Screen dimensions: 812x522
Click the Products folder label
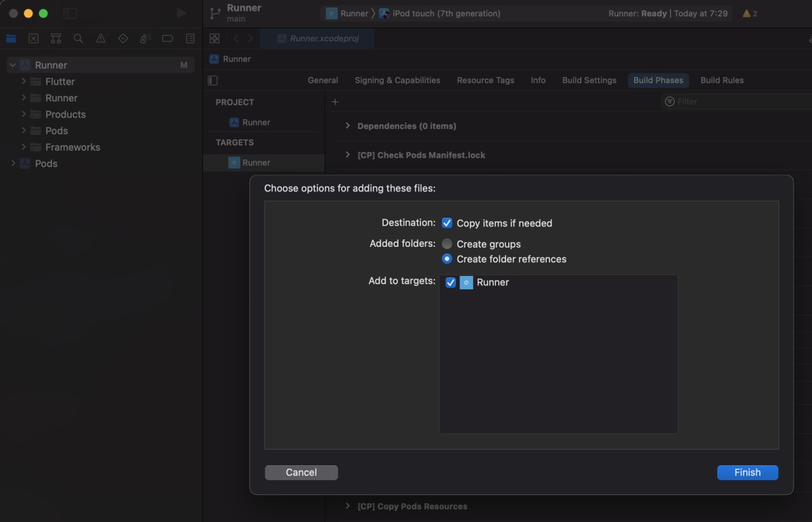pos(66,114)
